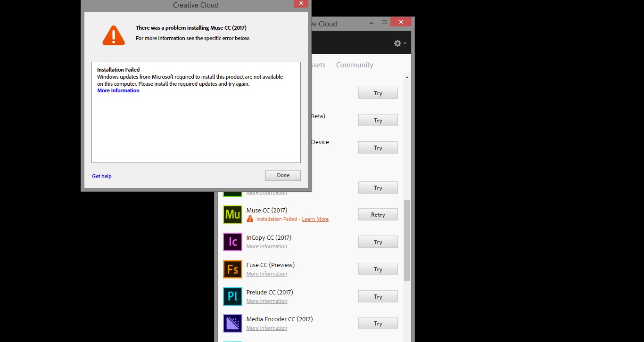Viewport: 644px width, 342px height.
Task: Close the Creative Cloud error dialog
Action: 301,3
